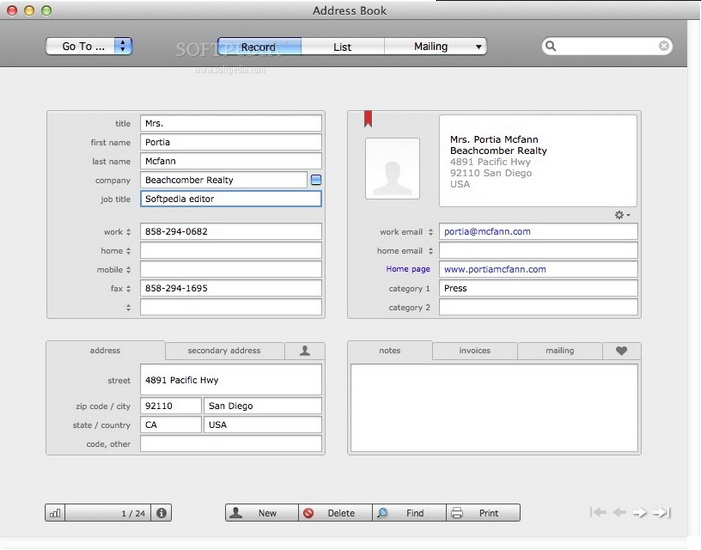The width and height of the screenshot is (701, 550).
Task: Click the info icon beside record count
Action: click(162, 513)
